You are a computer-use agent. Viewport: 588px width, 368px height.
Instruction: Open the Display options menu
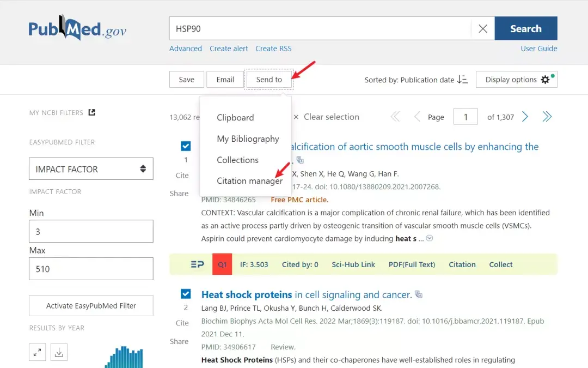(516, 80)
